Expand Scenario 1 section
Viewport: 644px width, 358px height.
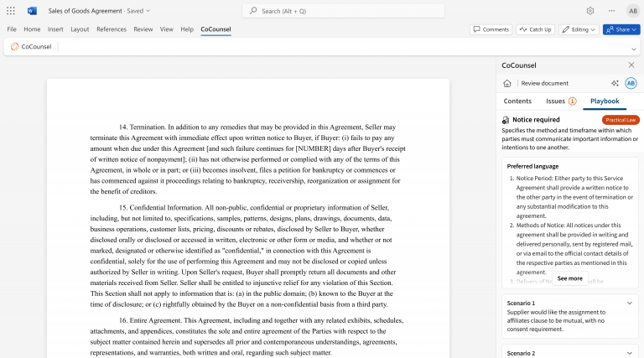(629, 303)
